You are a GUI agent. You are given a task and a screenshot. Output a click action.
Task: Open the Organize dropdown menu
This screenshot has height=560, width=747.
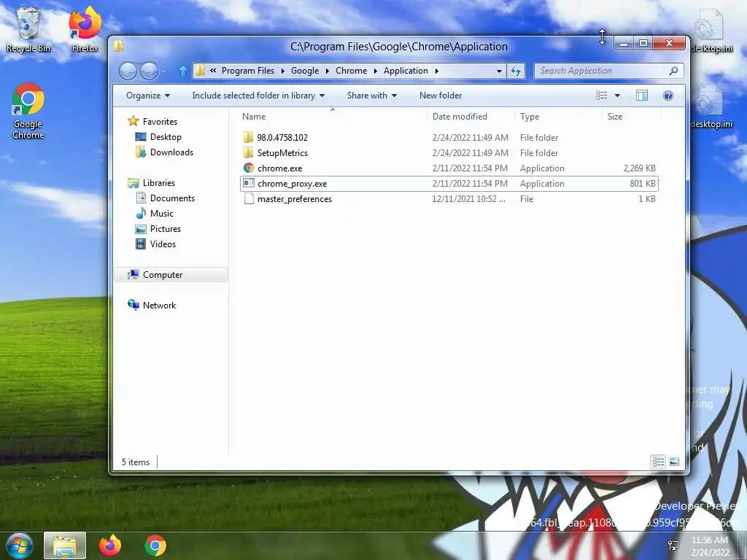pos(147,96)
